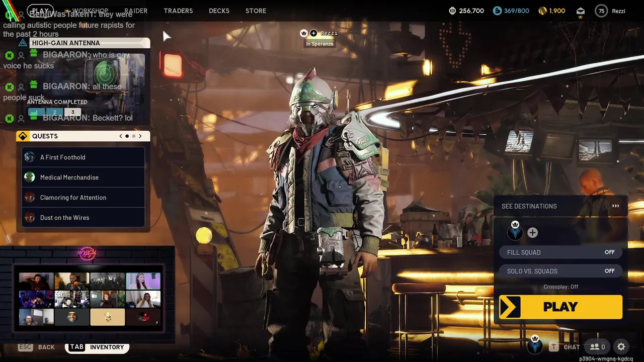Click the 369/800 stash value
Viewport: 644px width, 362px height.
coord(516,11)
